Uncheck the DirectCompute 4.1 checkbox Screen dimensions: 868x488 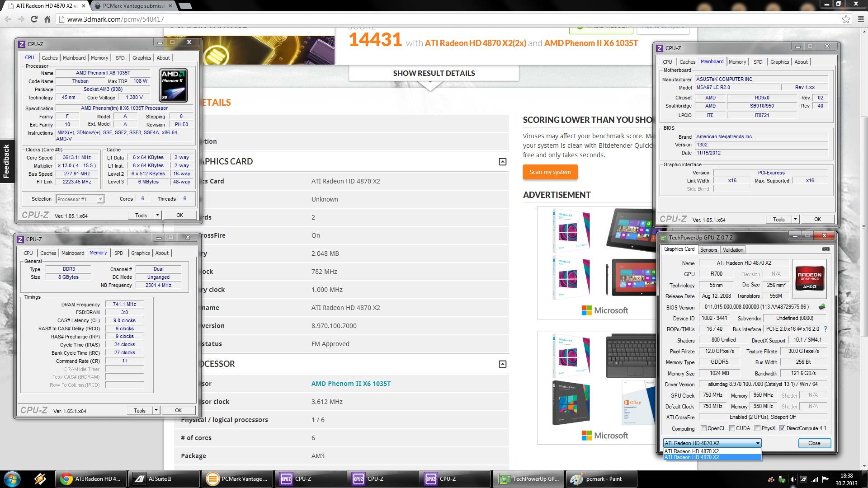pyautogui.click(x=782, y=428)
